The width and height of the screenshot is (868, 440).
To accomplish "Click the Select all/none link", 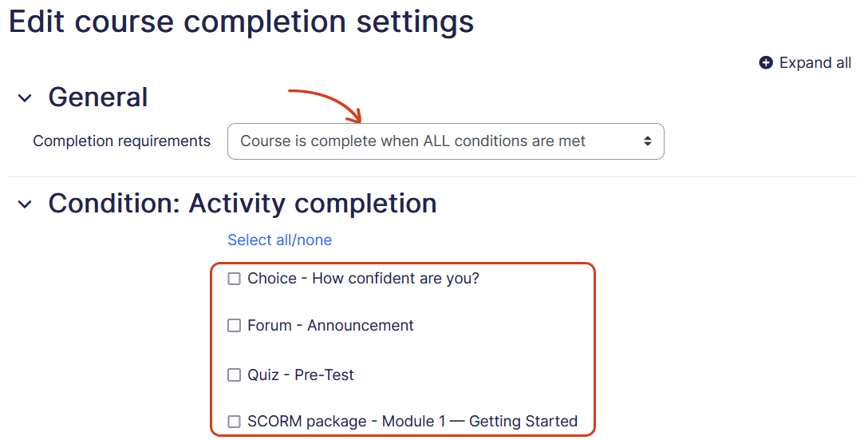I will (279, 240).
